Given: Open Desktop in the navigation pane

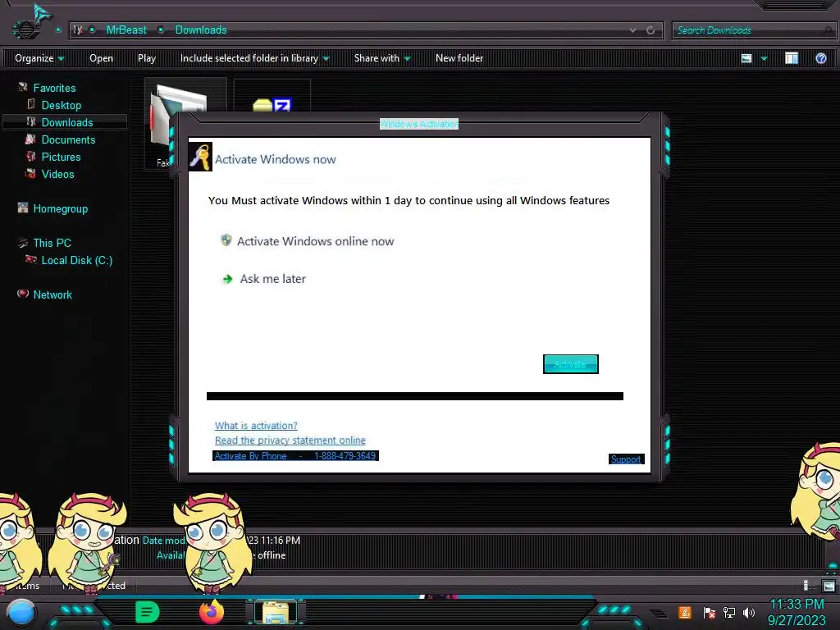Looking at the screenshot, I should point(61,105).
